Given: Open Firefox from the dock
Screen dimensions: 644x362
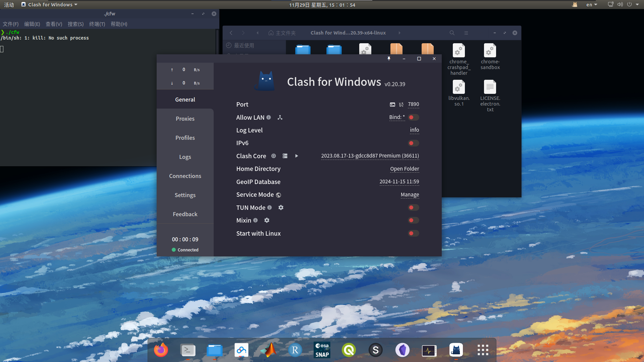Looking at the screenshot, I should [161, 350].
